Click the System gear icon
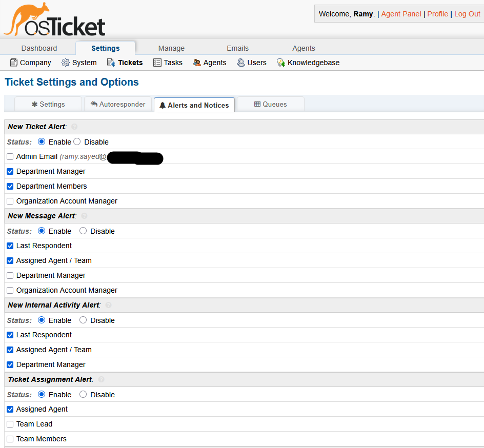484x448 pixels. (66, 63)
